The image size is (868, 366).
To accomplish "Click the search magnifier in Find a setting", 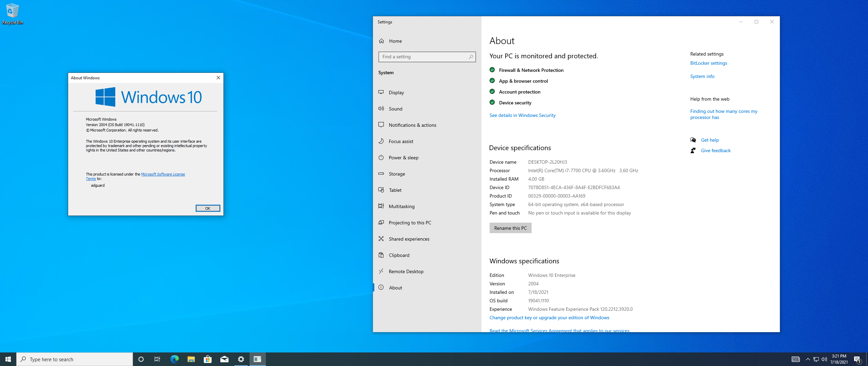I will pyautogui.click(x=471, y=57).
